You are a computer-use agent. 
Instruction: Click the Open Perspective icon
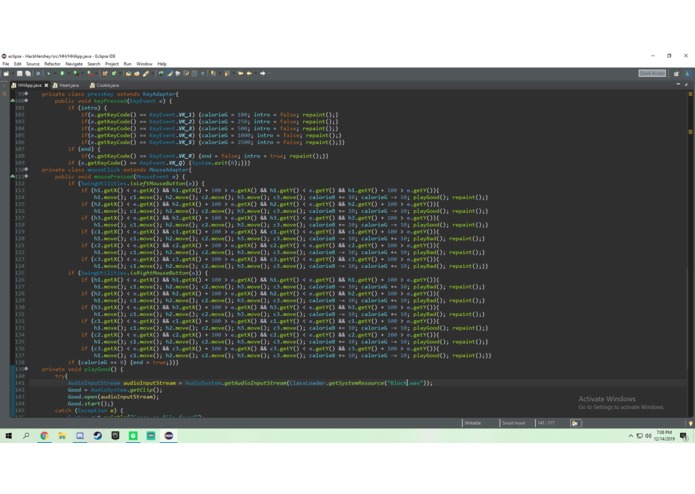click(676, 73)
